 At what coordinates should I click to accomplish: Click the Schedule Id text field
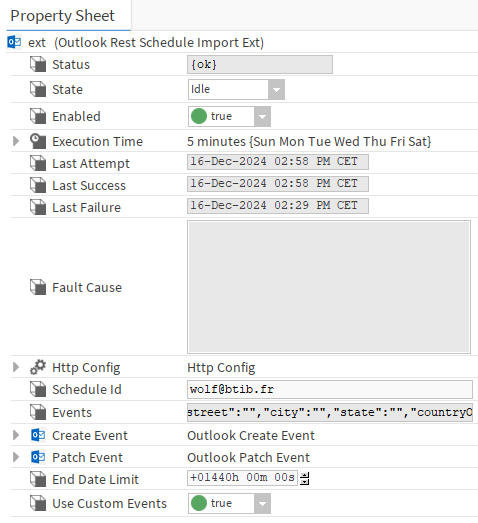330,389
